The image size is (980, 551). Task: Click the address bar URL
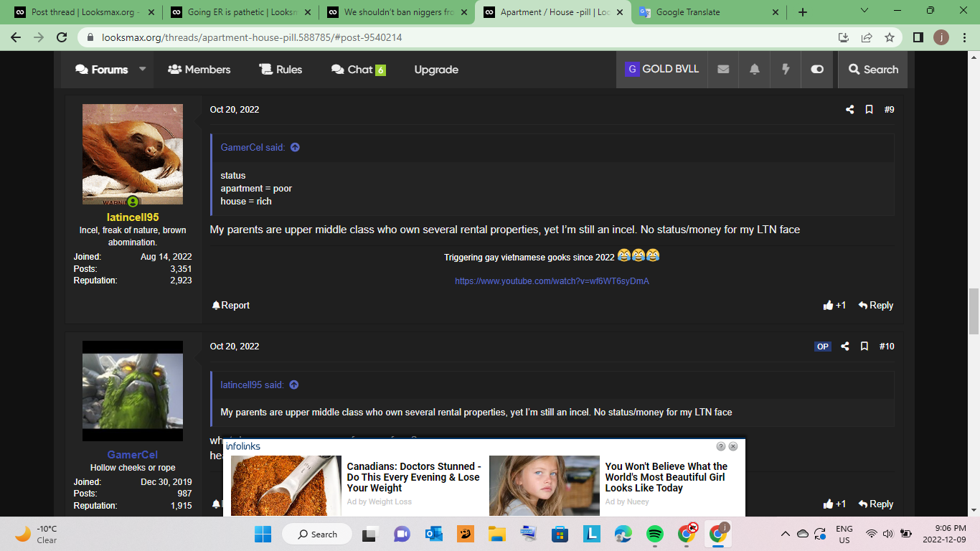coord(252,37)
